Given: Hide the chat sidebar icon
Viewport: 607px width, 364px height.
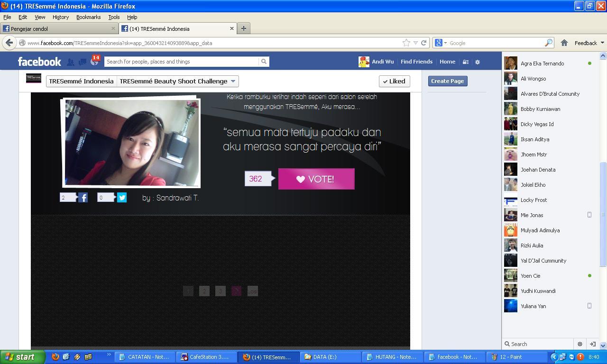Looking at the screenshot, I should point(592,344).
